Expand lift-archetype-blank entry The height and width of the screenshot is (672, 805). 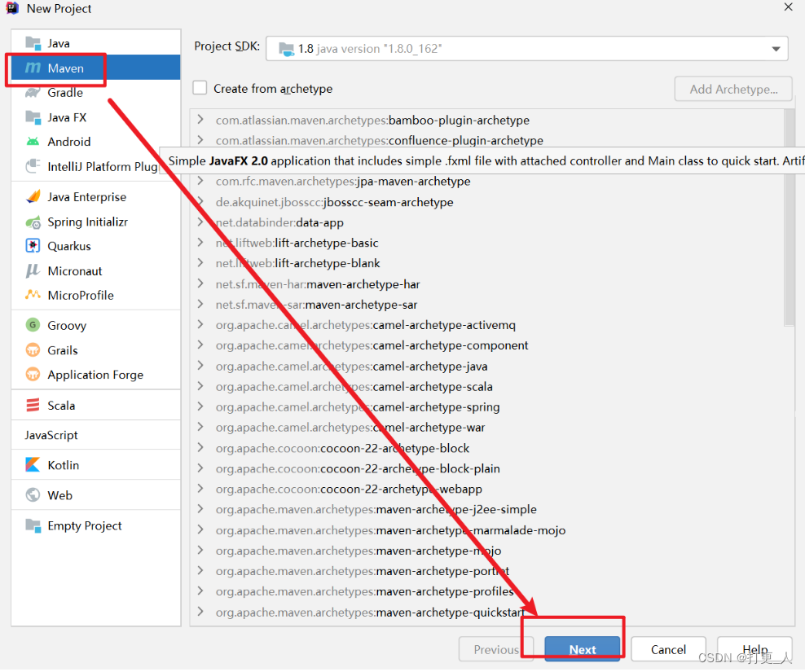coord(200,263)
